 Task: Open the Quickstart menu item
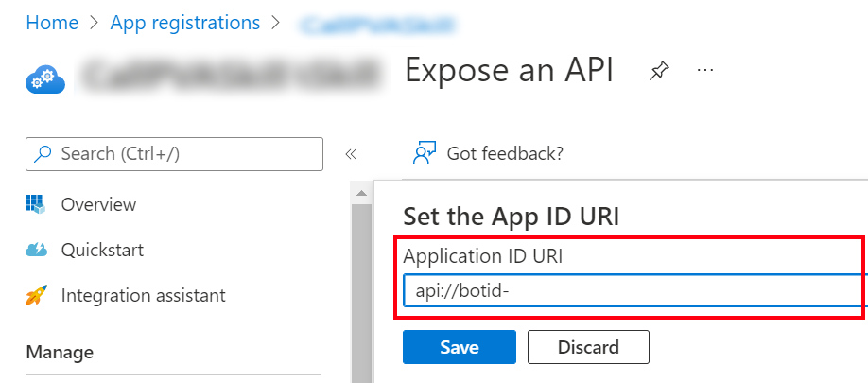pyautogui.click(x=102, y=251)
